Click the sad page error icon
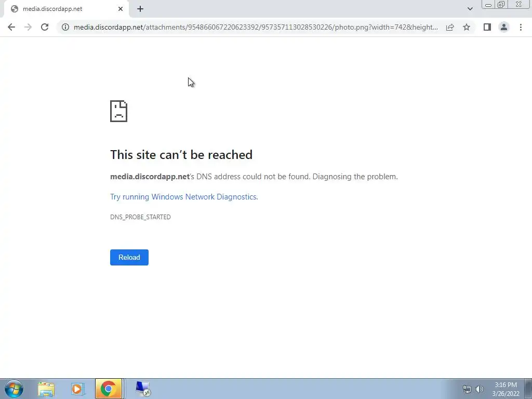The width and height of the screenshot is (532, 399). (119, 111)
